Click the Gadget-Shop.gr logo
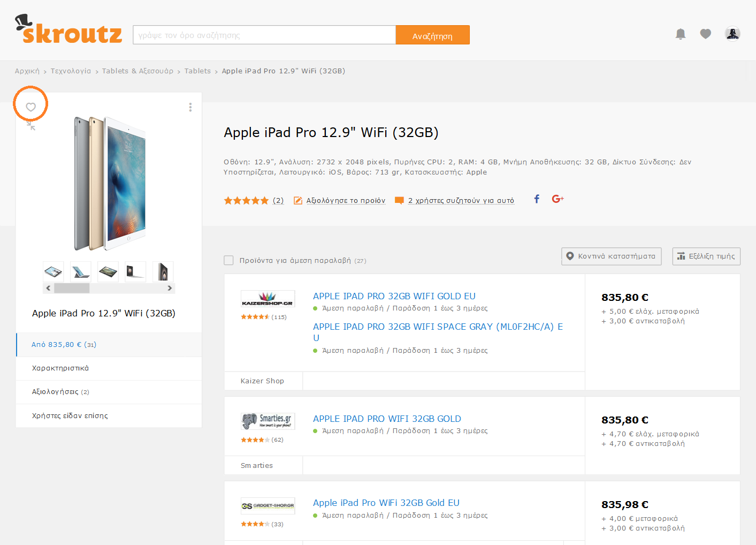756x545 pixels. (268, 506)
